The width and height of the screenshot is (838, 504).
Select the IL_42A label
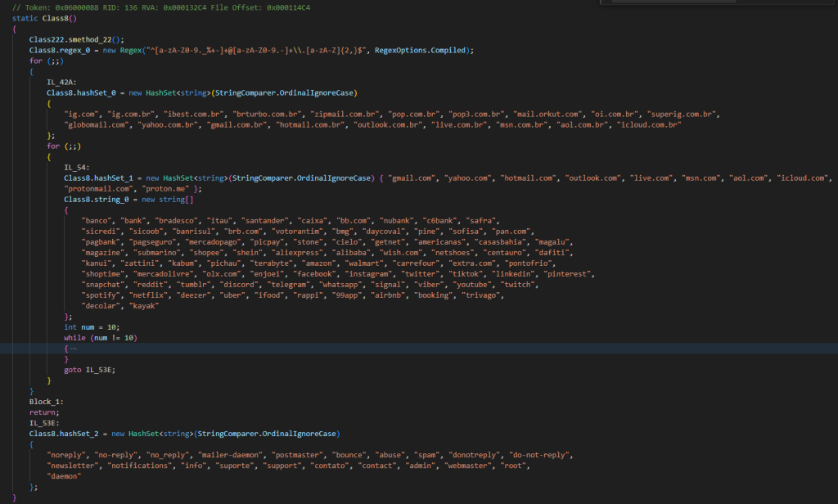click(61, 83)
